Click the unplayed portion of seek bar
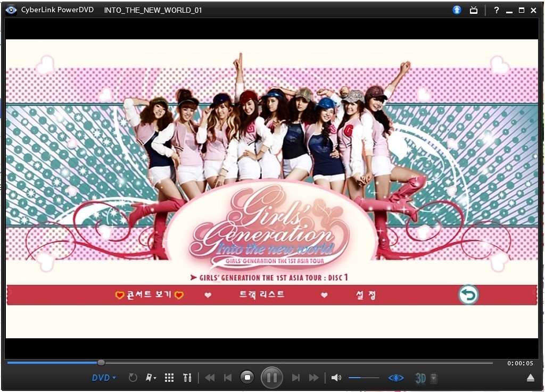545x392 pixels. [299, 363]
